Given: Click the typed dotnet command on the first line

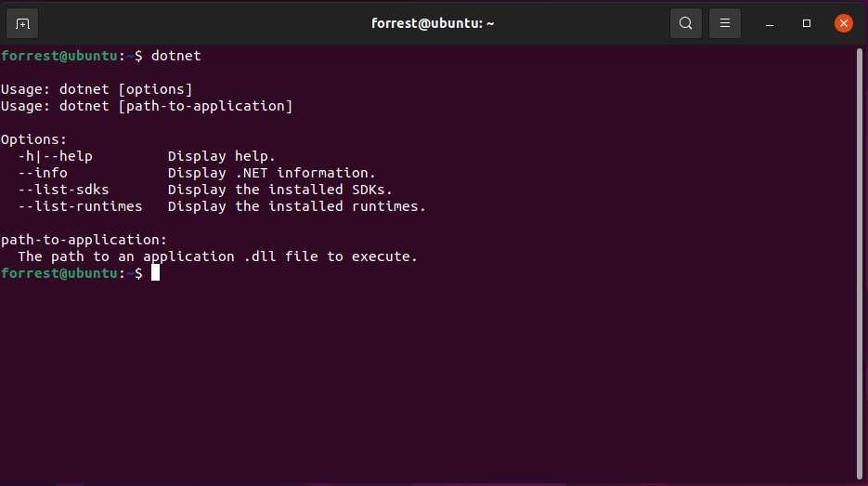Looking at the screenshot, I should [176, 56].
